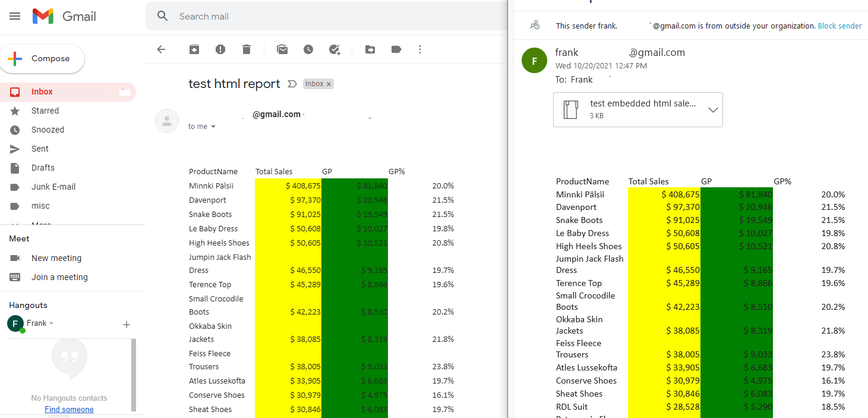The image size is (868, 418).
Task: Mark the email as unread
Action: [x=282, y=49]
